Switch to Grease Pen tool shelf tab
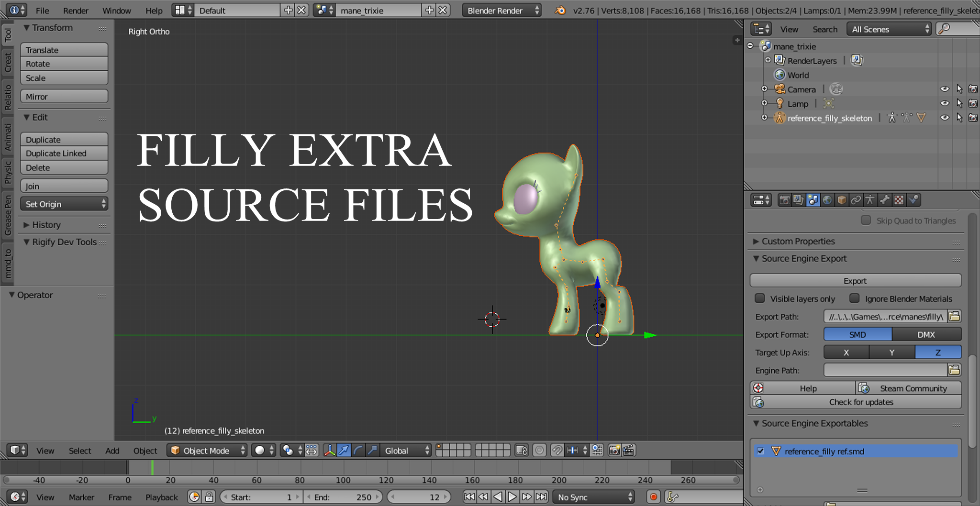This screenshot has height=506, width=980. [8, 214]
